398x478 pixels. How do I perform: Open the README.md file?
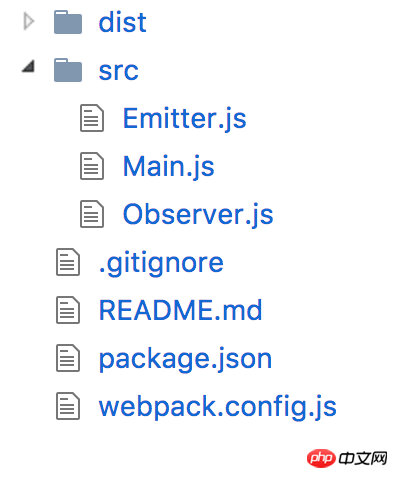[181, 310]
